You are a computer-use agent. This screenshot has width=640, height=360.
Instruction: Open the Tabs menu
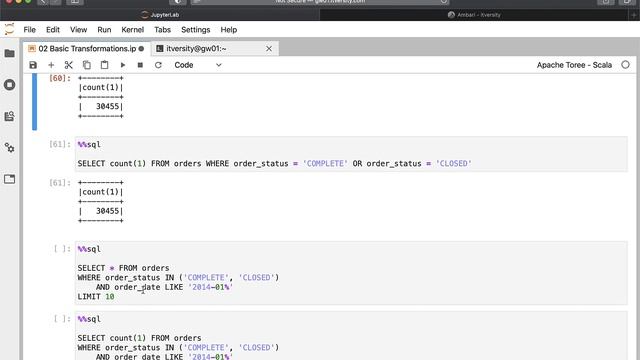tap(162, 30)
